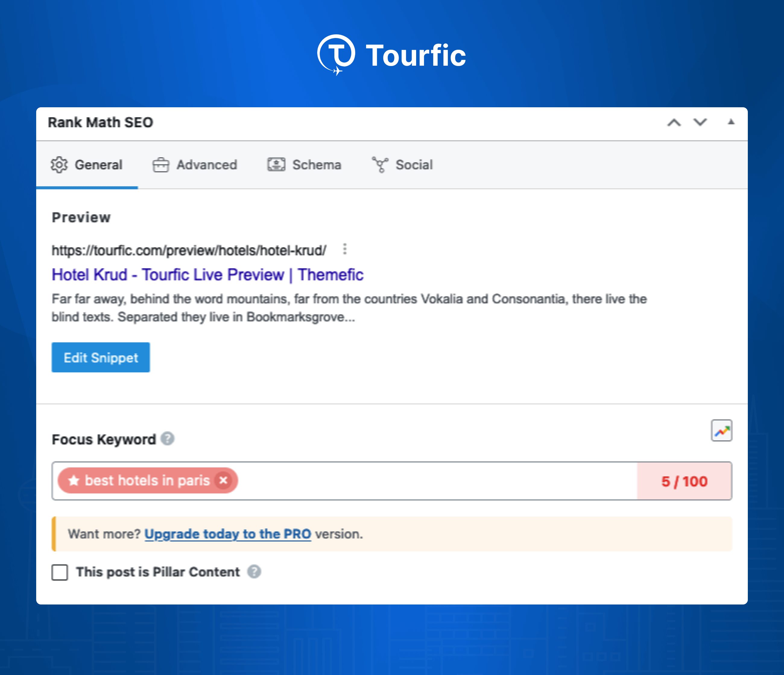Click the Edit Snippet button
The height and width of the screenshot is (675, 784).
coord(101,357)
